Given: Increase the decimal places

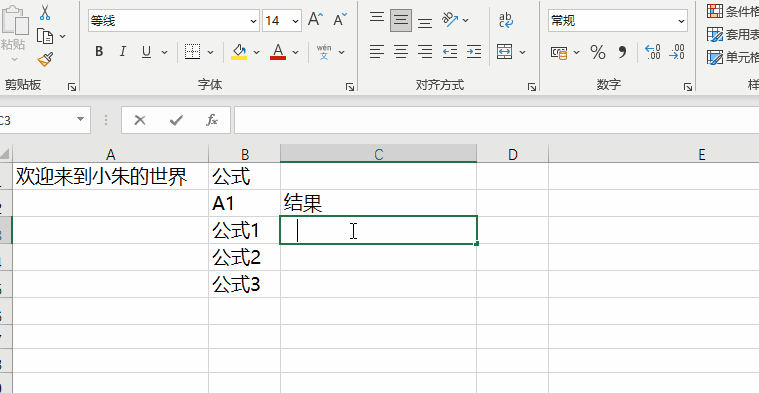Looking at the screenshot, I should pos(653,52).
